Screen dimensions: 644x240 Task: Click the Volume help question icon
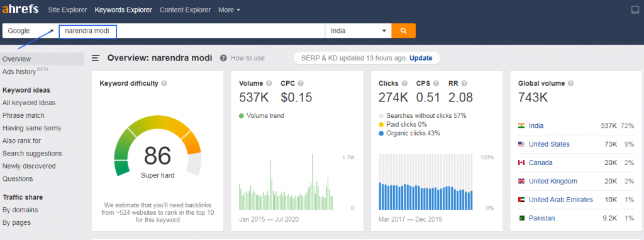(x=269, y=83)
